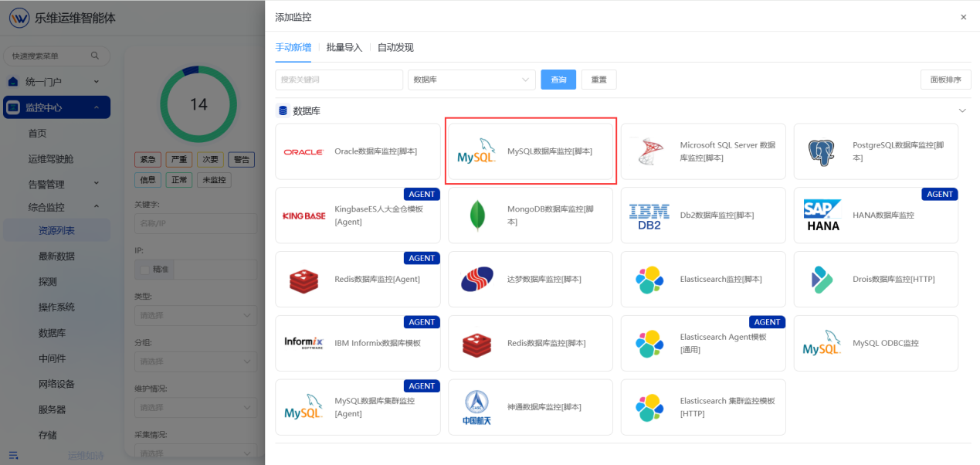Click the Oracle logo icon
Viewport: 980px width, 465px height.
coord(303,152)
